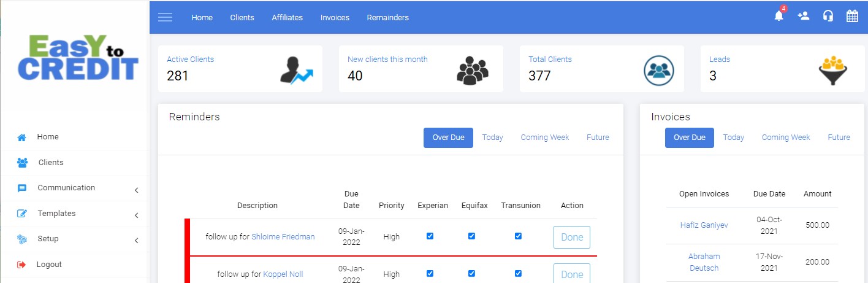The height and width of the screenshot is (283, 868).
Task: Click the add user icon
Action: pos(803,17)
